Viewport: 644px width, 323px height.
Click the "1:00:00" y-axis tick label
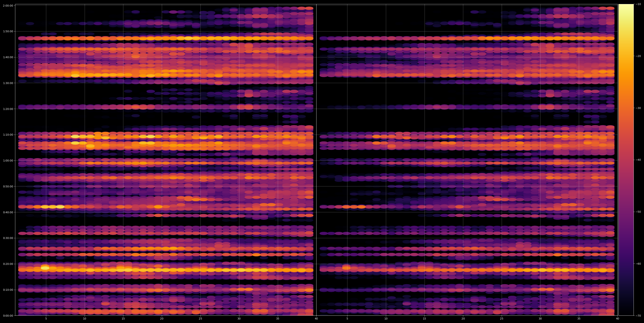coord(8,161)
